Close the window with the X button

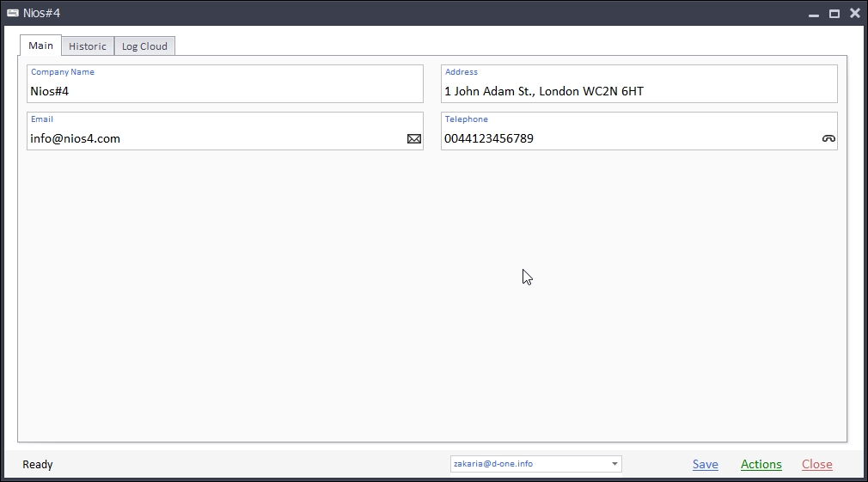coord(855,13)
